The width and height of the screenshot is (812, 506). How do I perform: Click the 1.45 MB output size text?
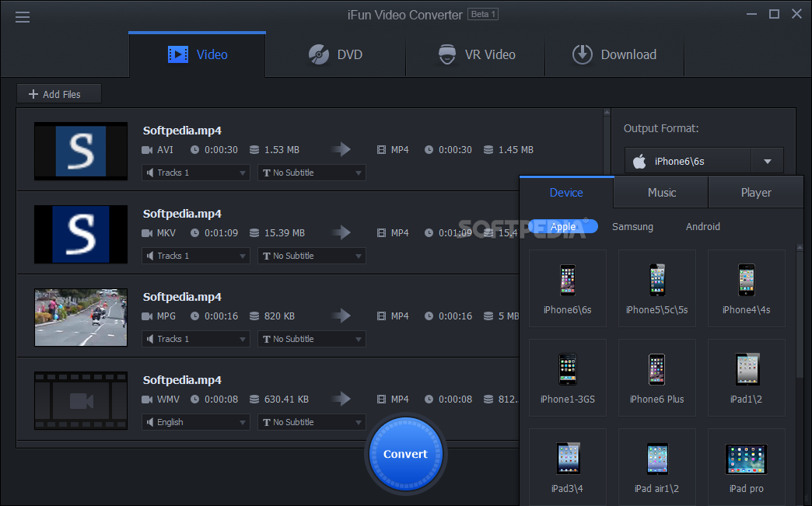[516, 149]
